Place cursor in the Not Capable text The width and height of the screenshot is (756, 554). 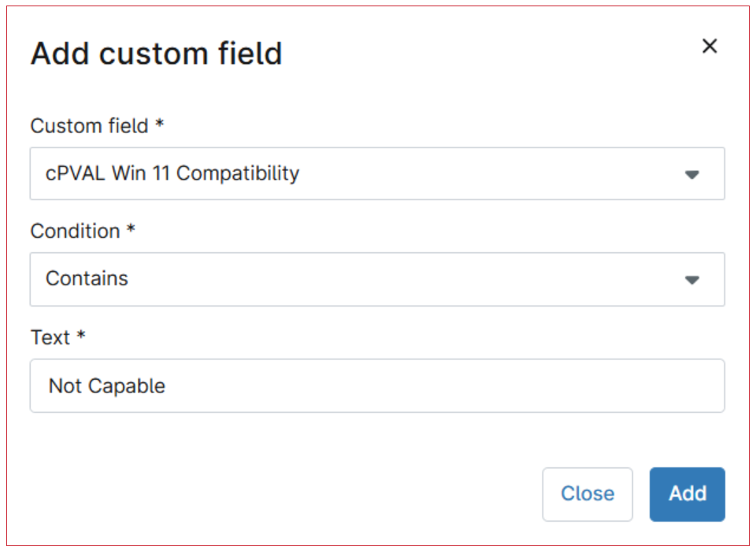(107, 386)
